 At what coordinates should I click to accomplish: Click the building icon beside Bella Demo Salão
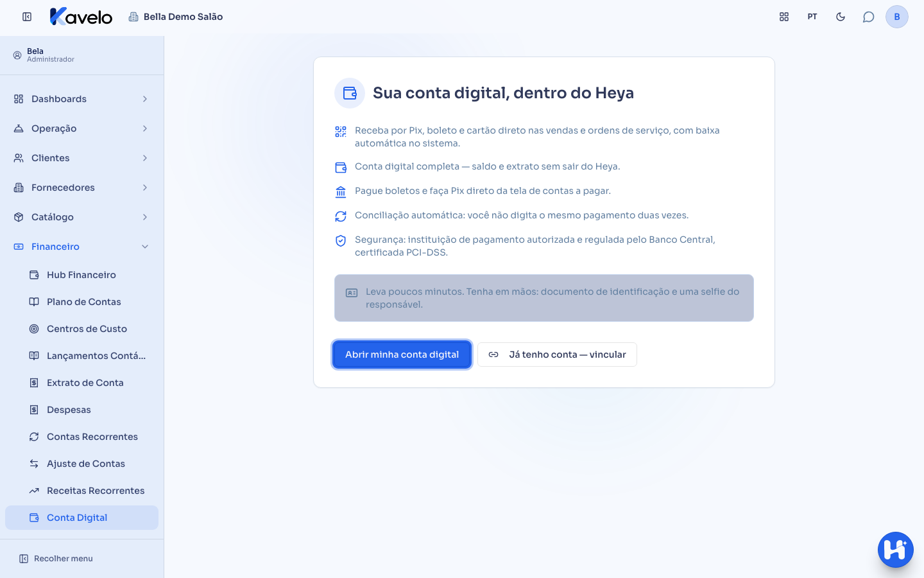[133, 17]
